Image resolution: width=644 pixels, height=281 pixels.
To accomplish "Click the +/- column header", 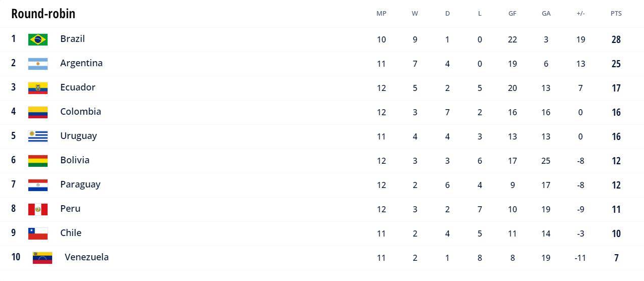I will (x=580, y=14).
